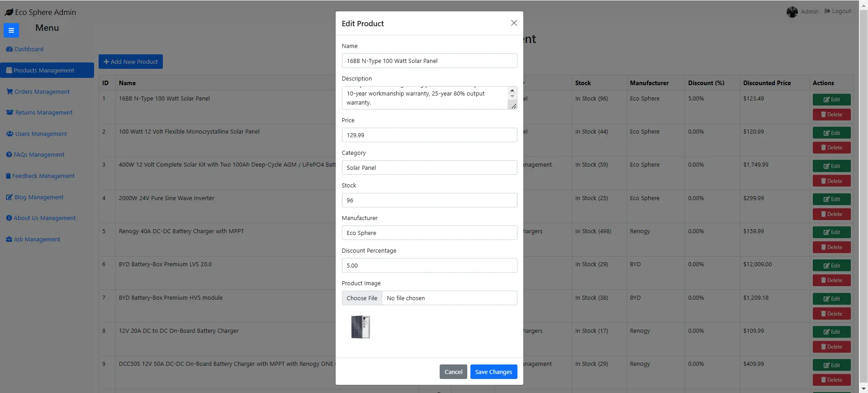Click the 2000W 24V Pure Sine Wave Inverter name
Screen dimensions: 868x393
pos(166,198)
